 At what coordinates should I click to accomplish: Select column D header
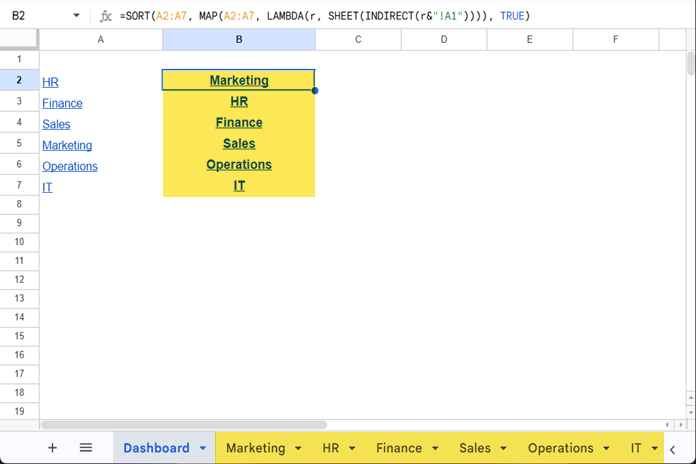tap(444, 40)
